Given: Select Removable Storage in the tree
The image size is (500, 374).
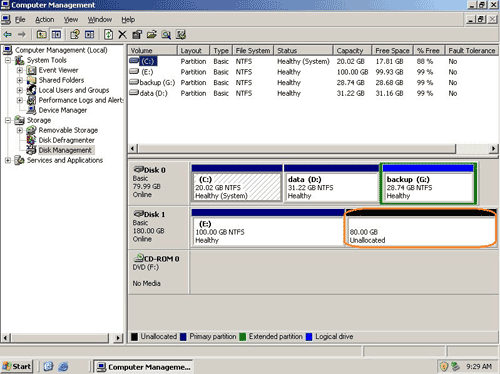Looking at the screenshot, I should coord(68,130).
